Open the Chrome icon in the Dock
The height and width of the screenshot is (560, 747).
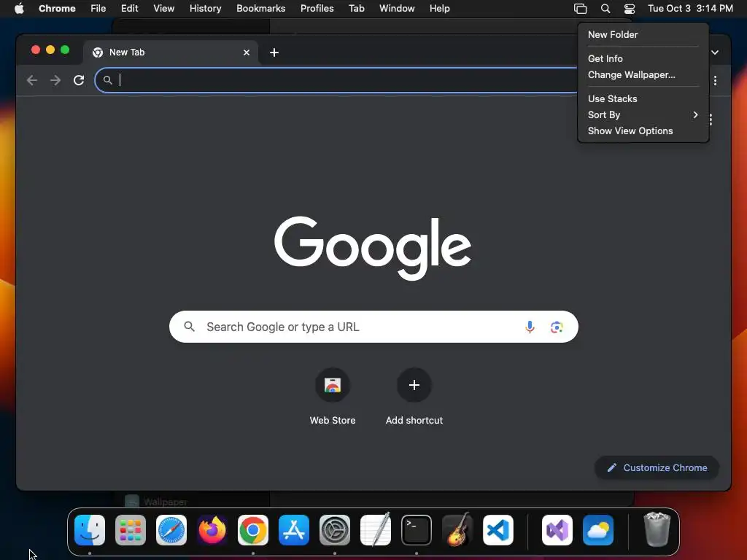[253, 530]
